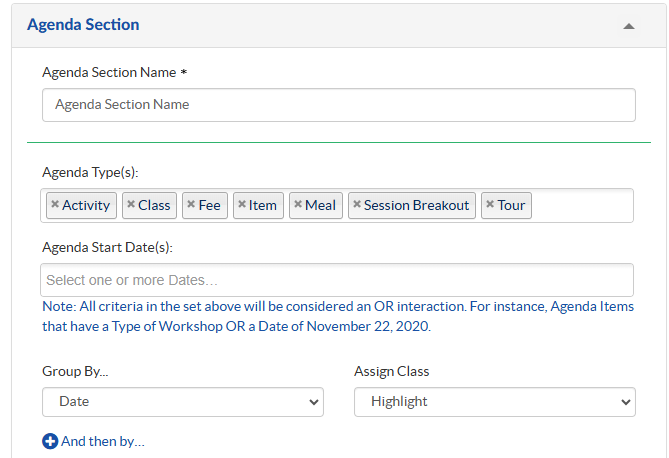Remove the Class tag

(x=130, y=205)
